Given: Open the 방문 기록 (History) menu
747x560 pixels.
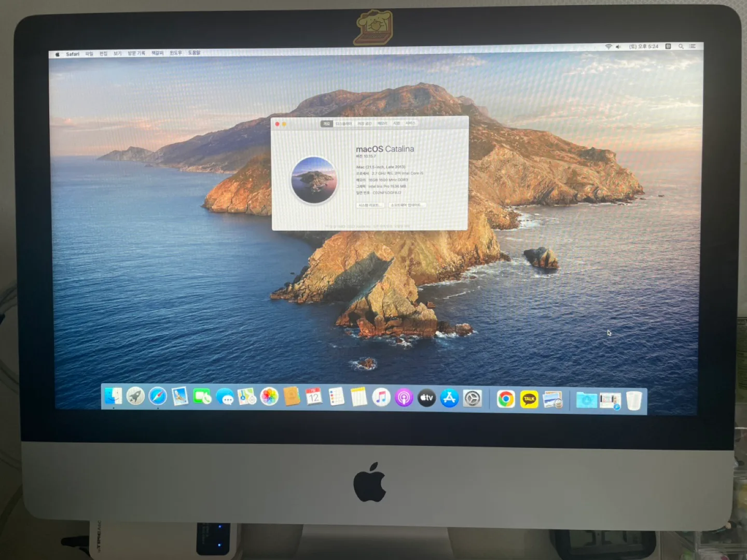Looking at the screenshot, I should click(x=136, y=53).
